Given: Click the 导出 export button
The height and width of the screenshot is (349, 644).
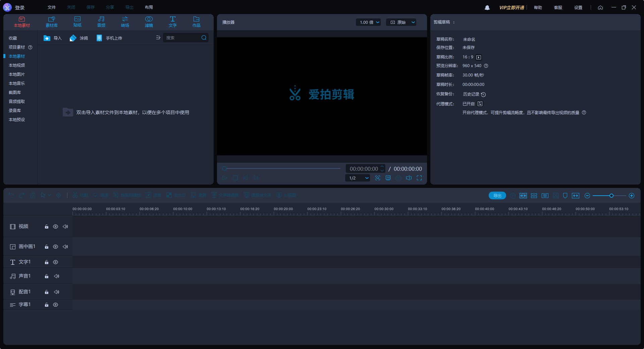Looking at the screenshot, I should click(497, 195).
